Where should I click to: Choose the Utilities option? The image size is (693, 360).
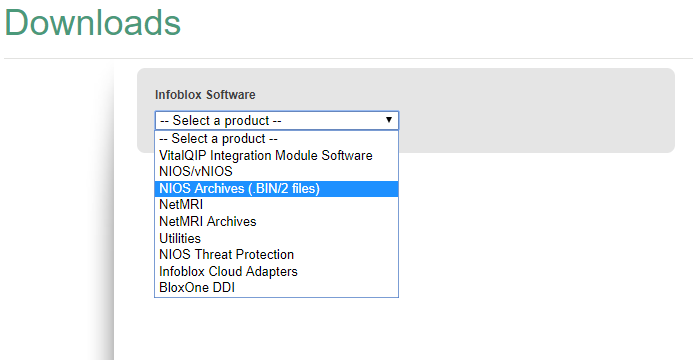(276, 239)
